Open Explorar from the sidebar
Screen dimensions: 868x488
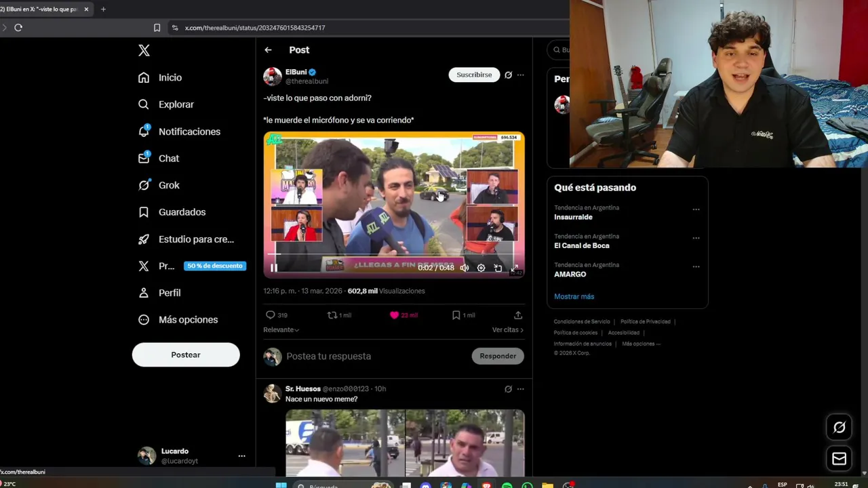click(166, 104)
